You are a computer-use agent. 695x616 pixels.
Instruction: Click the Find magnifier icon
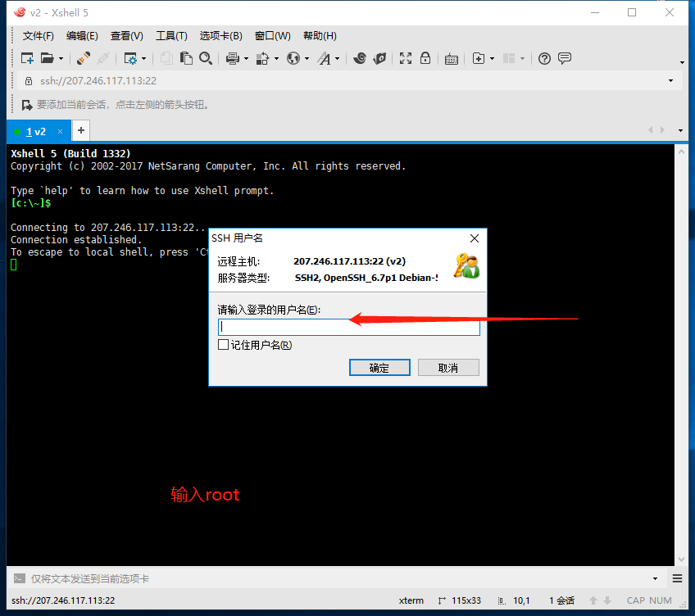tap(206, 58)
